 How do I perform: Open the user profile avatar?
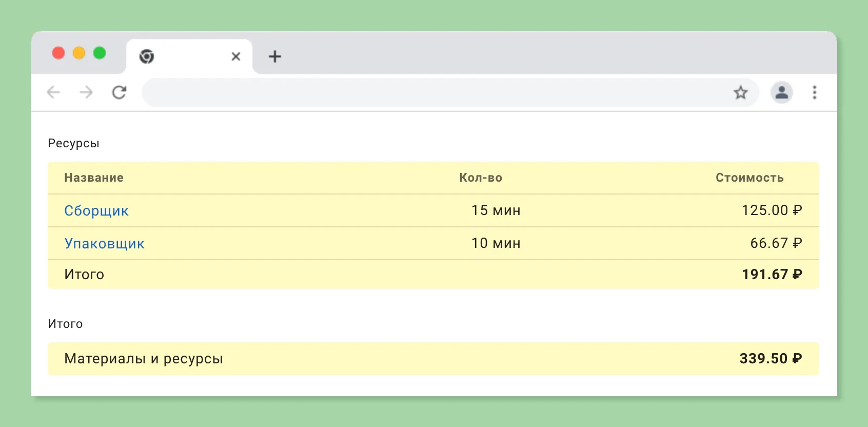pos(781,92)
